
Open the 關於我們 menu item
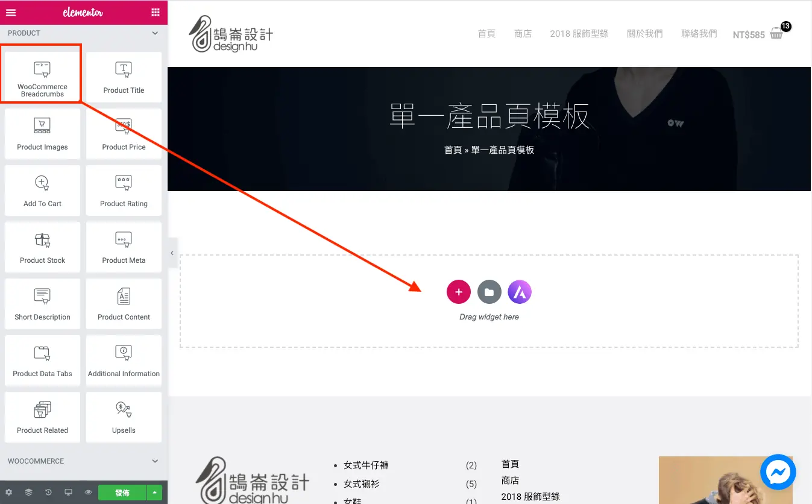click(x=645, y=34)
